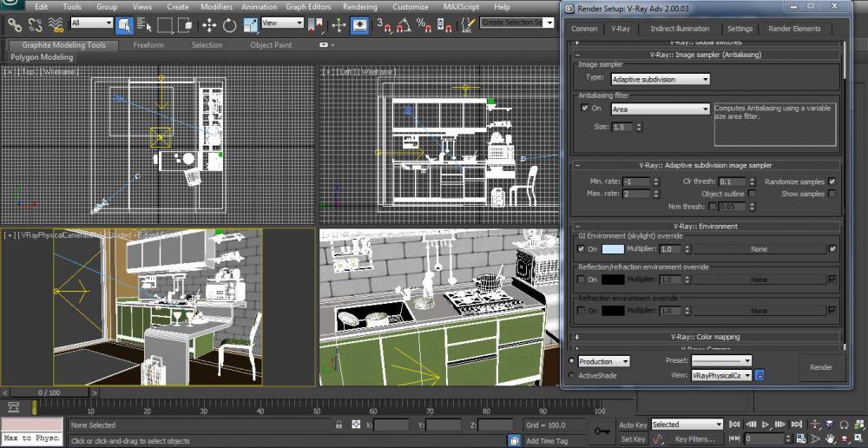Click the Render button
Viewport: 868px width, 448px height.
click(821, 367)
